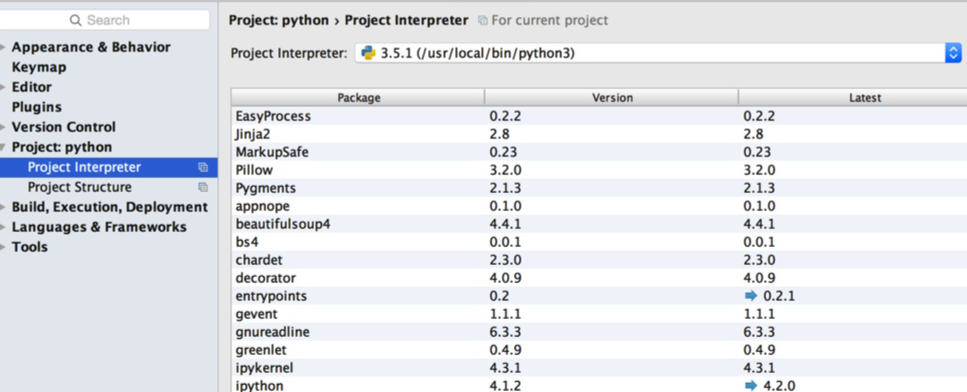Expand the Version Control section
967x392 pixels.
3,127
